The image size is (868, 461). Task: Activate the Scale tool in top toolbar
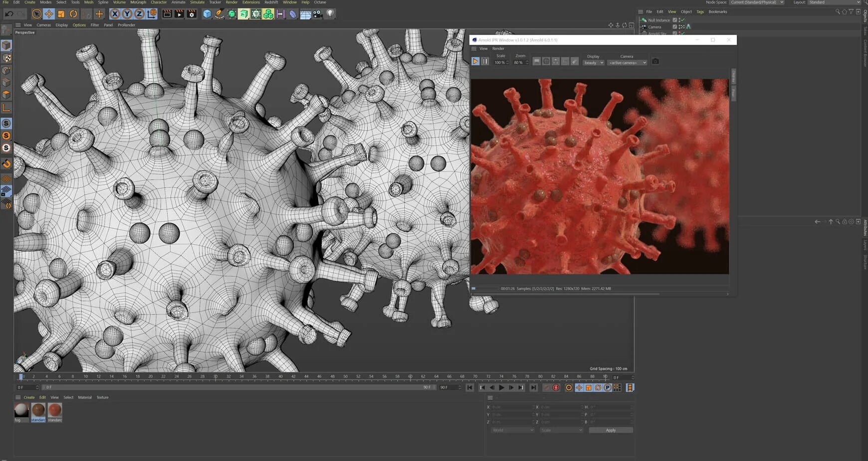(61, 14)
